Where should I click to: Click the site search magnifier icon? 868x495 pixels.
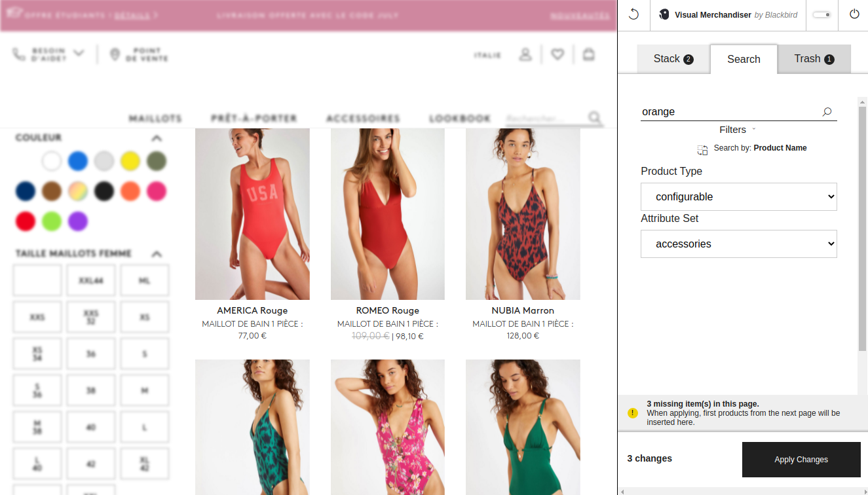point(594,118)
